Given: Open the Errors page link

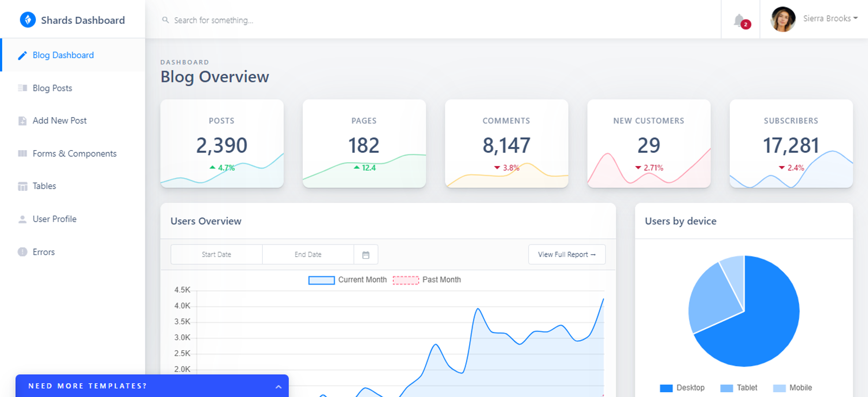Looking at the screenshot, I should point(73,252).
